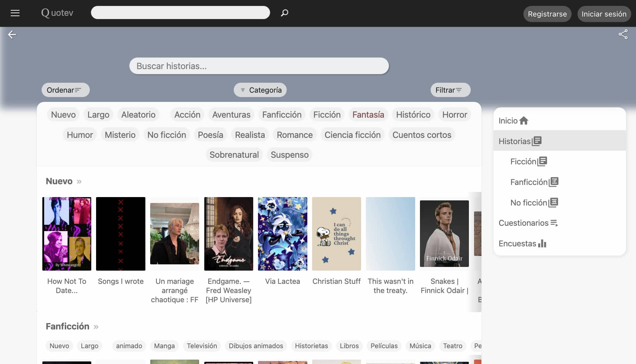
Task: Open the hamburger menu
Action: [x=15, y=13]
